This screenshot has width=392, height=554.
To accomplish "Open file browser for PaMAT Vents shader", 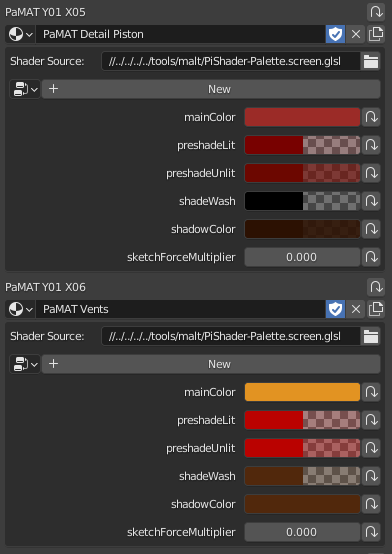I will coord(370,336).
